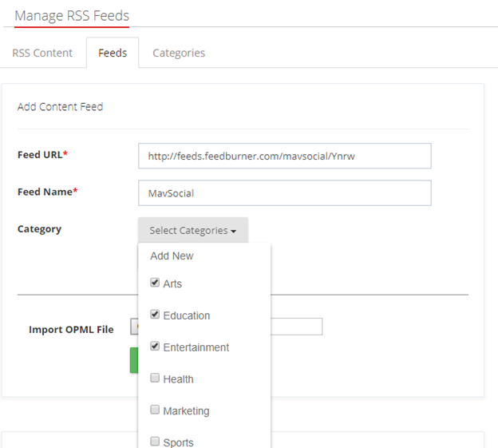498x448 pixels.
Task: Click the Feed URL input field
Action: pos(284,157)
